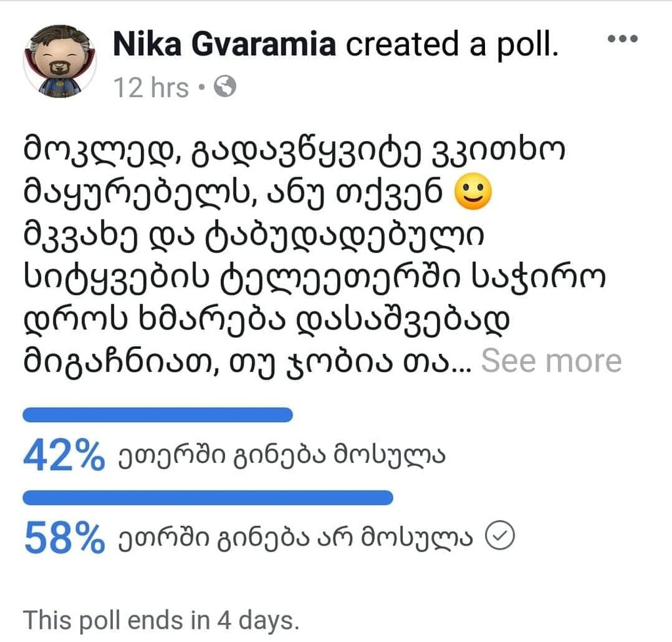Viewport: 672px width, 642px height.
Task: Open Nika Gvaramia's profile avatar picture
Action: (60, 62)
